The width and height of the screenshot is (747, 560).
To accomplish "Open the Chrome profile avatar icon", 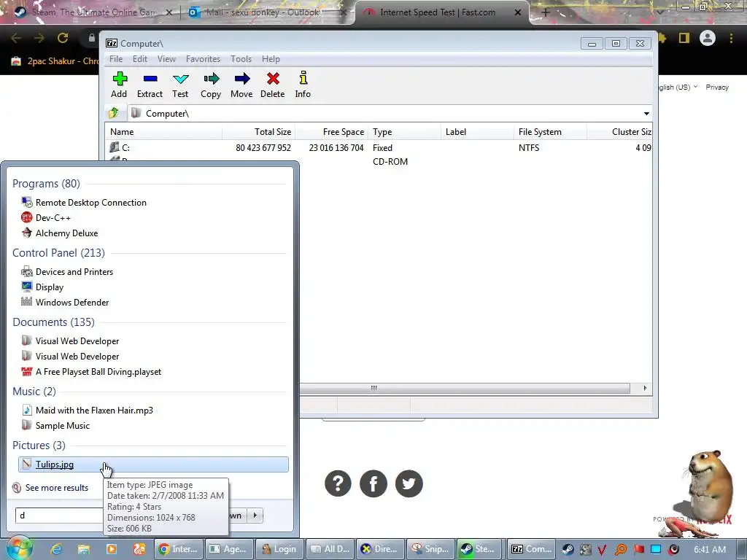I will [708, 38].
